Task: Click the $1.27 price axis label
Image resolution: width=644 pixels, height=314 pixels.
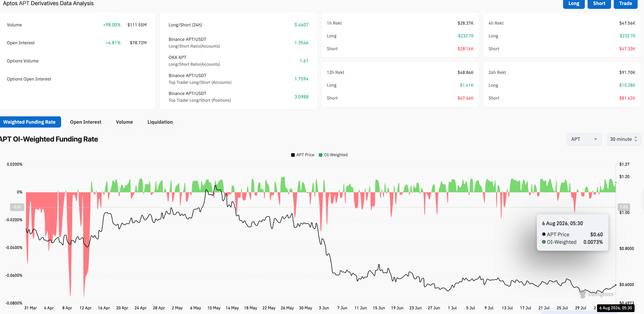Action: pyautogui.click(x=624, y=164)
